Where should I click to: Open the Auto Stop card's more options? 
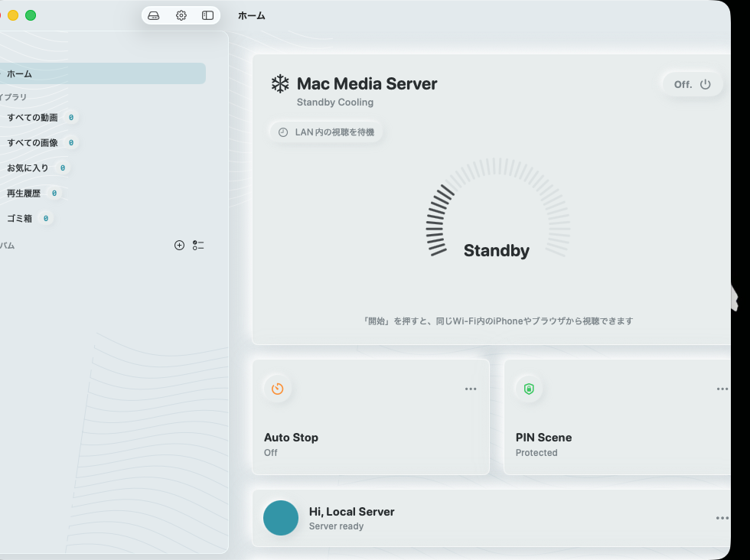point(471,389)
